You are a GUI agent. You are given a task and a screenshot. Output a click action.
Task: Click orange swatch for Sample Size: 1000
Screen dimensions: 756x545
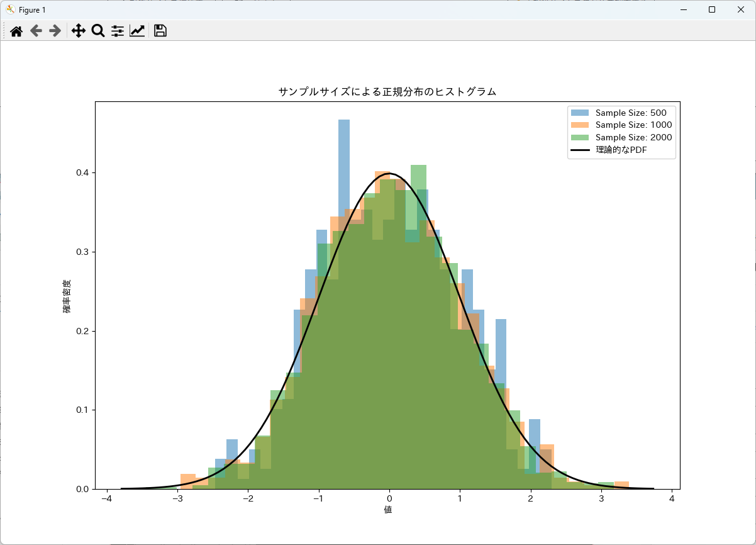click(x=581, y=125)
